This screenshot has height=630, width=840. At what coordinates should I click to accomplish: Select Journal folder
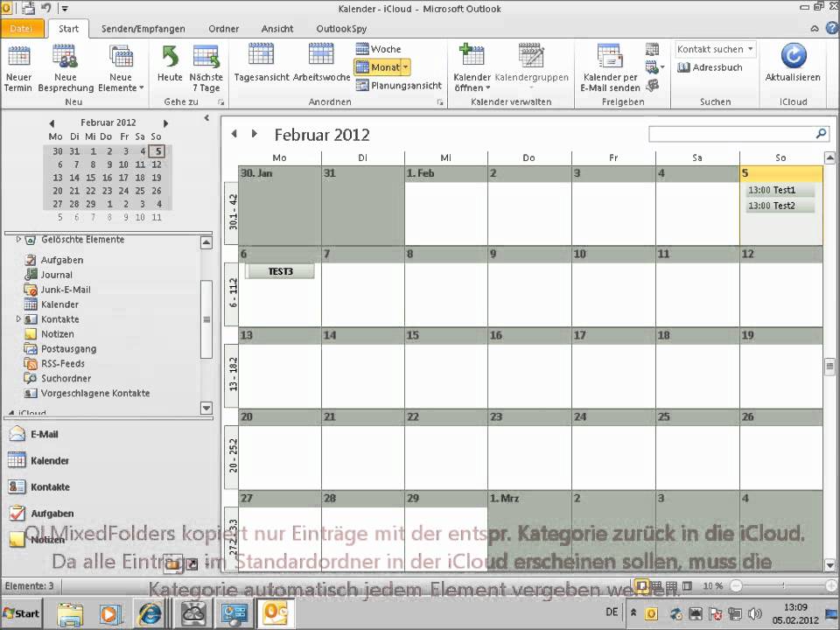(x=49, y=275)
